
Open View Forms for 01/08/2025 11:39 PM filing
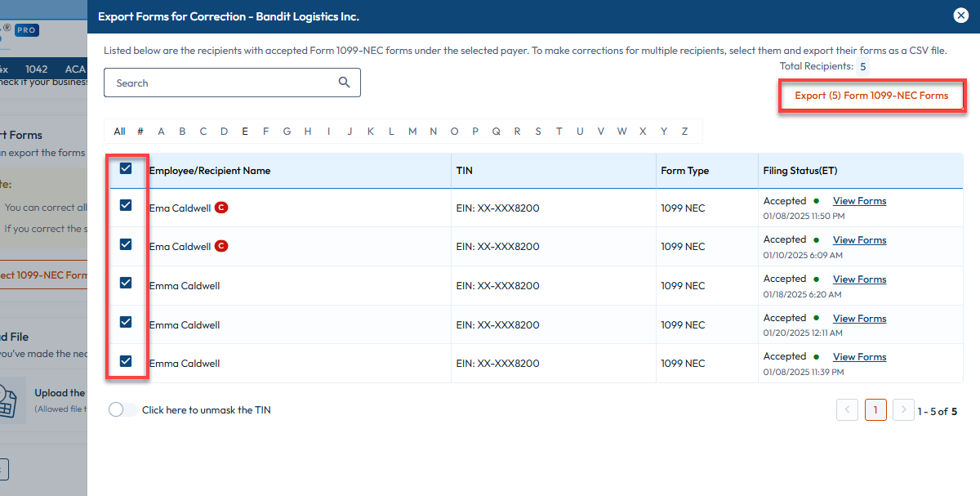[859, 357]
